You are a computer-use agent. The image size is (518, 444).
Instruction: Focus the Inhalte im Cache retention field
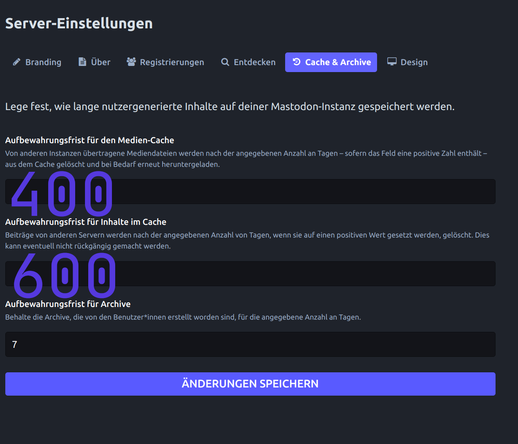click(250, 274)
